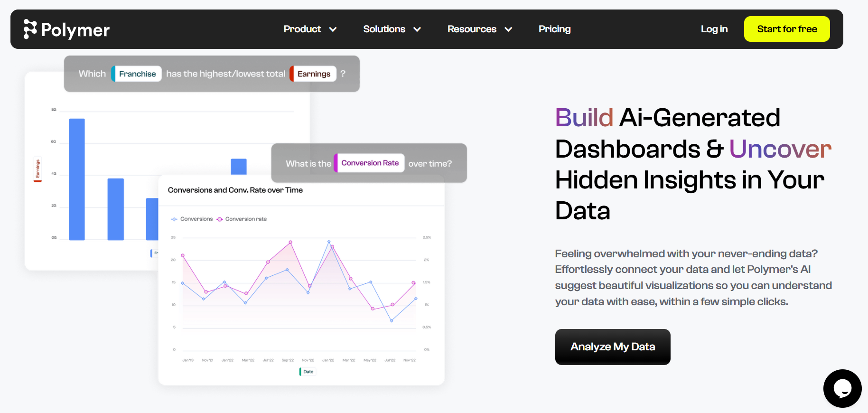Select the Earnings tag in the question
This screenshot has height=413, width=868.
click(313, 74)
